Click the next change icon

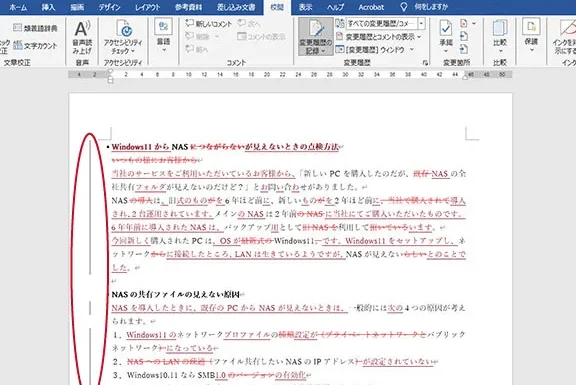tap(464, 49)
